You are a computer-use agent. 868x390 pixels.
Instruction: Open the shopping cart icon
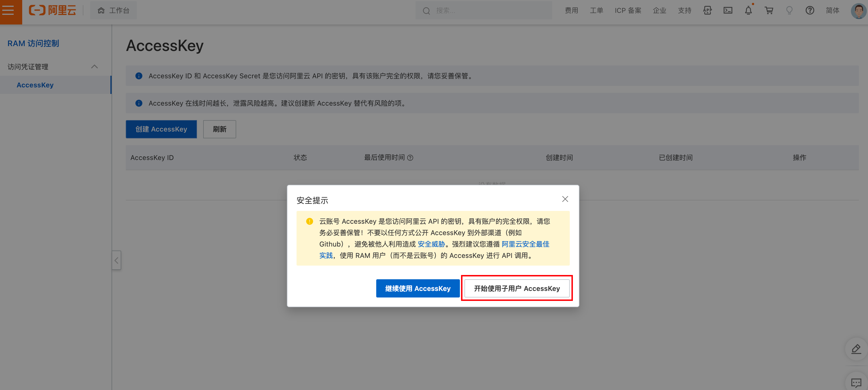coord(769,11)
